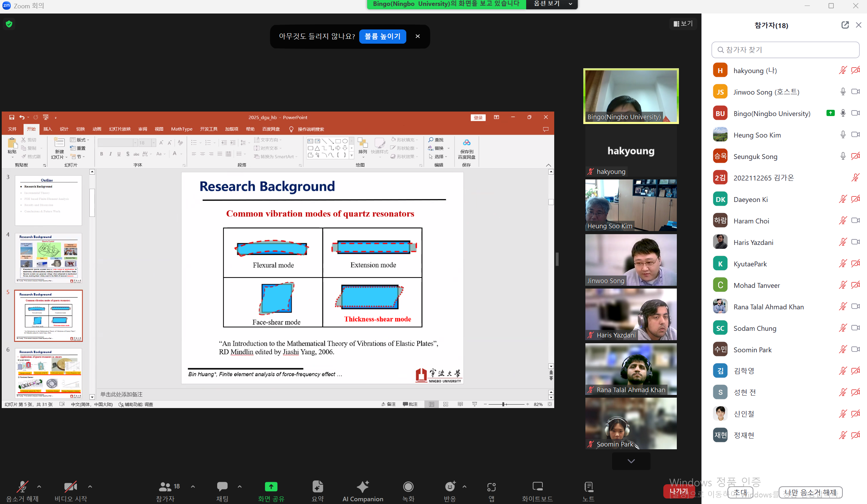Select Haris Yazdani's video tile

coord(631,314)
